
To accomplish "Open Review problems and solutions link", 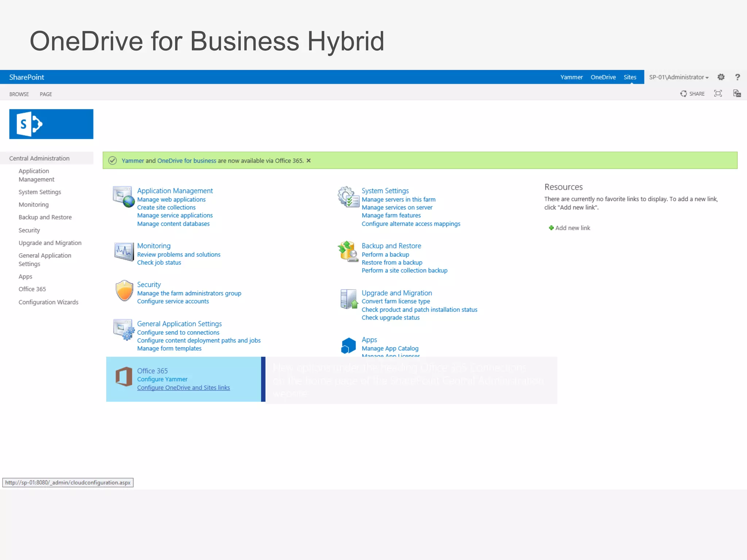I will point(179,254).
